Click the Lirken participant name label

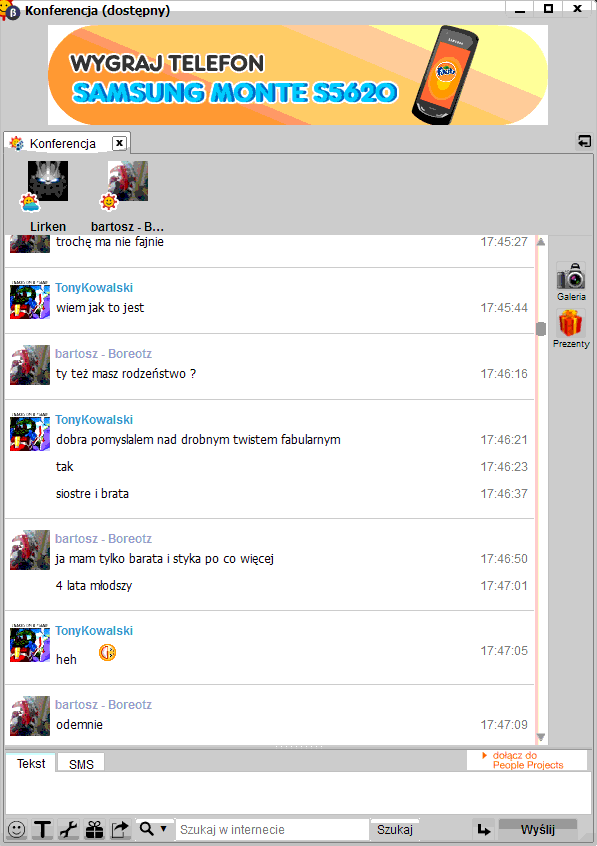48,227
